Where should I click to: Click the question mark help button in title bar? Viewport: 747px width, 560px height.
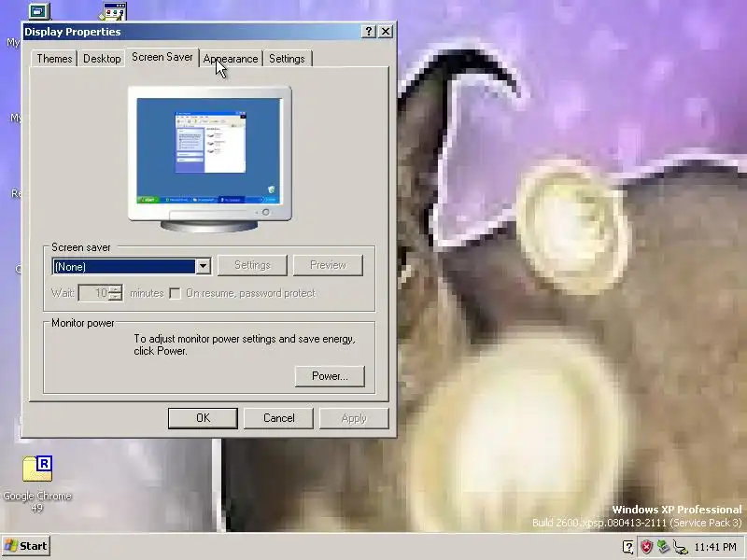point(368,32)
